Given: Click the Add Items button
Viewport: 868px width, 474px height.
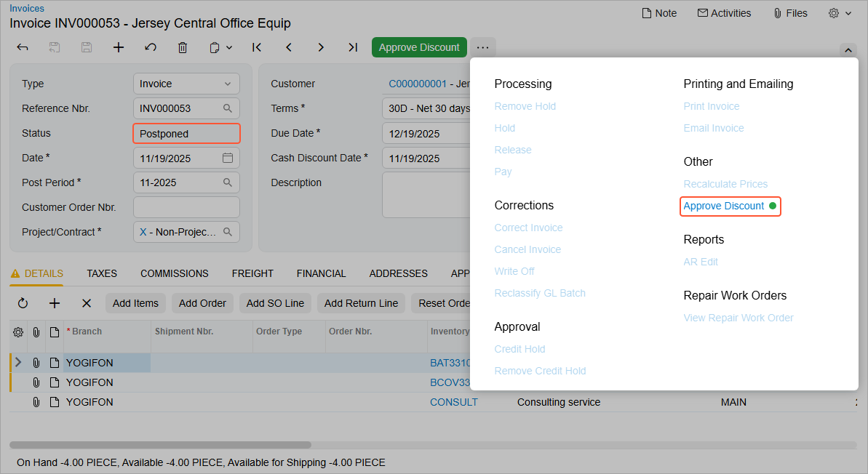Looking at the screenshot, I should tap(135, 303).
